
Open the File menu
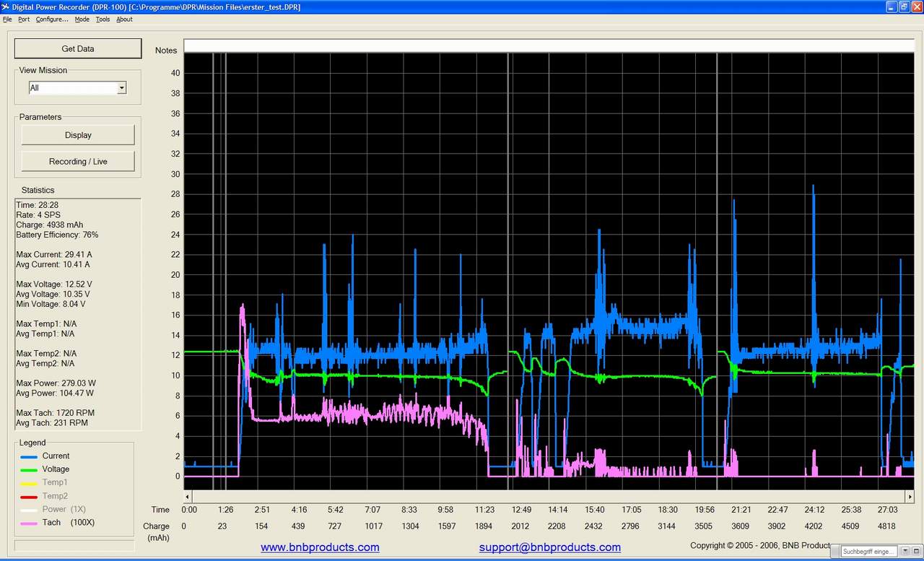(7, 19)
